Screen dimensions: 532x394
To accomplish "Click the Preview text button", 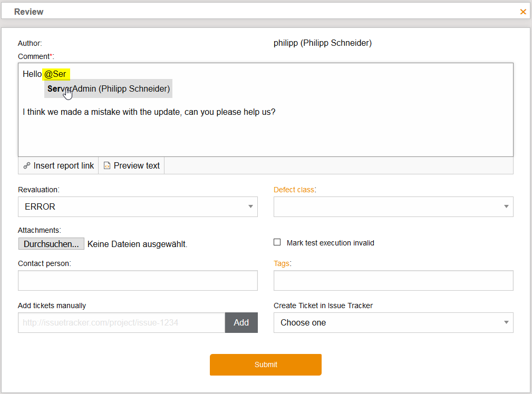I will 132,166.
